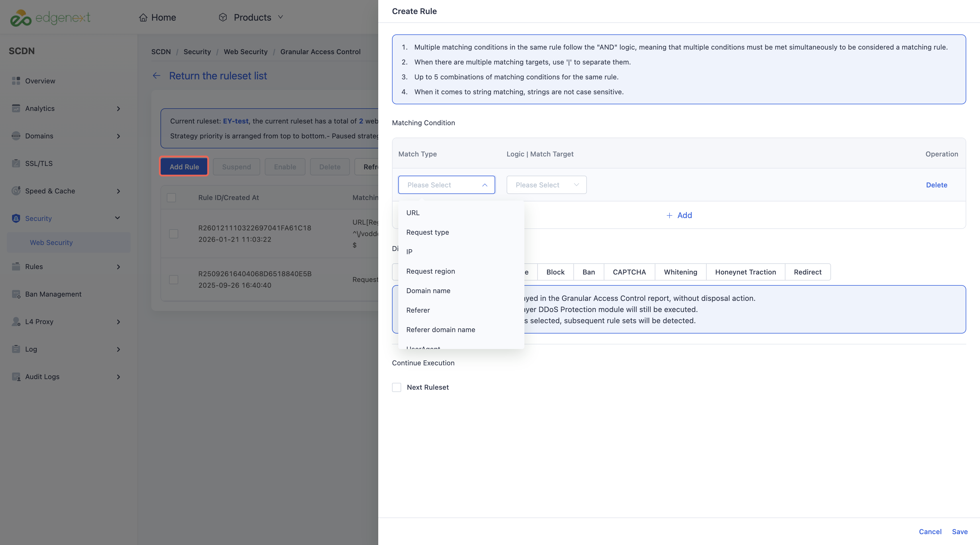Expand the L4 Proxy submenu arrow
The image size is (980, 545).
point(118,322)
